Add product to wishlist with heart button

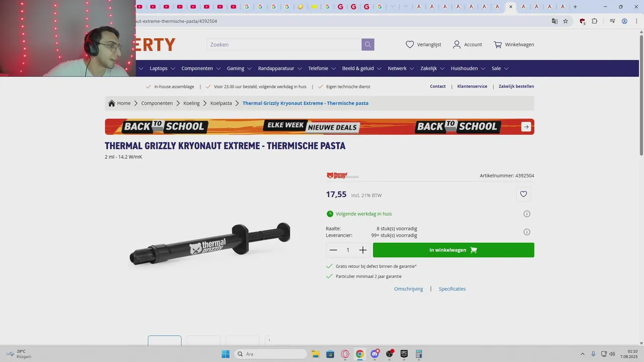[x=523, y=194]
